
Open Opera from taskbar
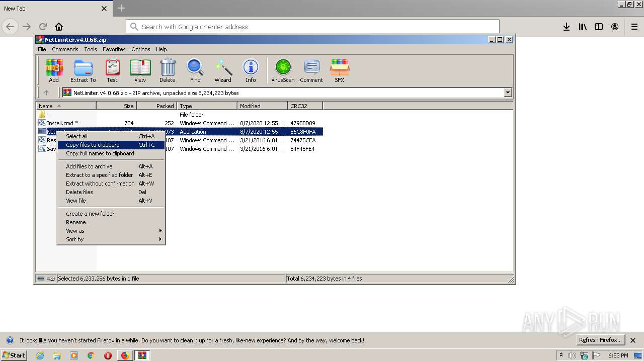click(108, 355)
